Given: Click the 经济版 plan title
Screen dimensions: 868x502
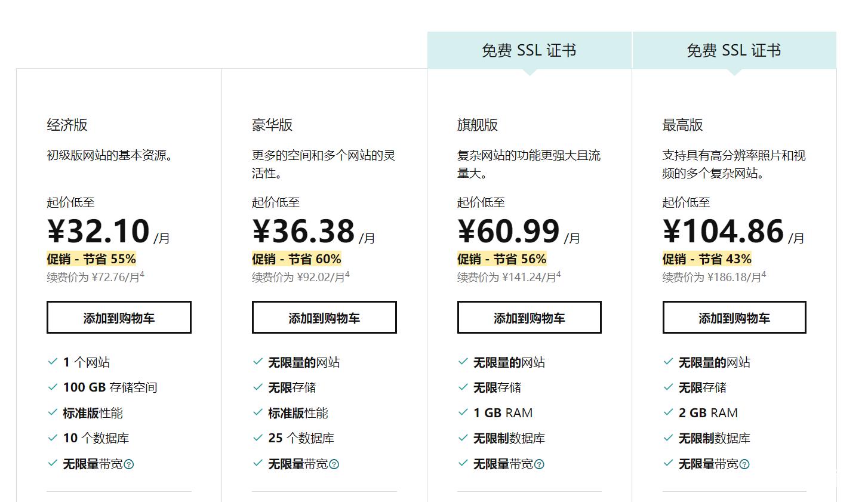Looking at the screenshot, I should coord(67,125).
